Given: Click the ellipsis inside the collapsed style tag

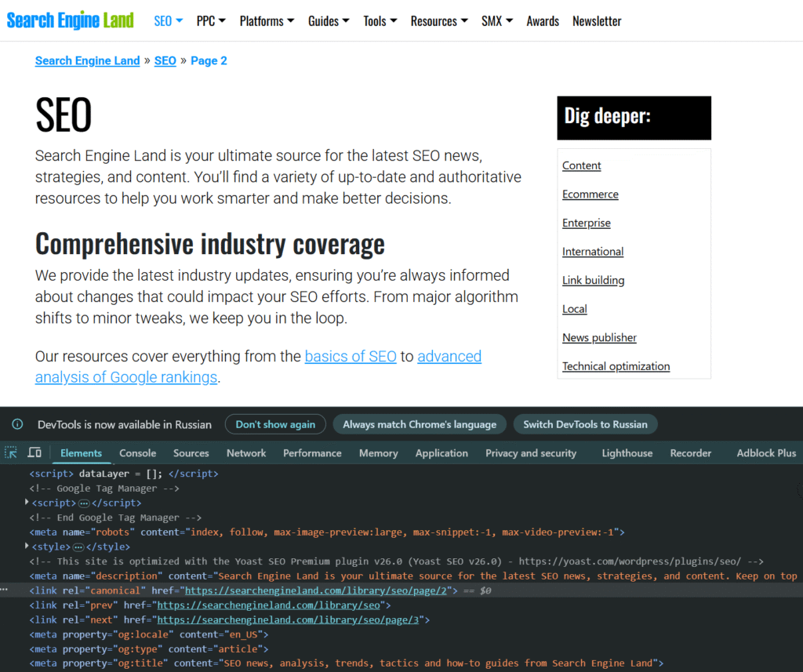Looking at the screenshot, I should (78, 547).
